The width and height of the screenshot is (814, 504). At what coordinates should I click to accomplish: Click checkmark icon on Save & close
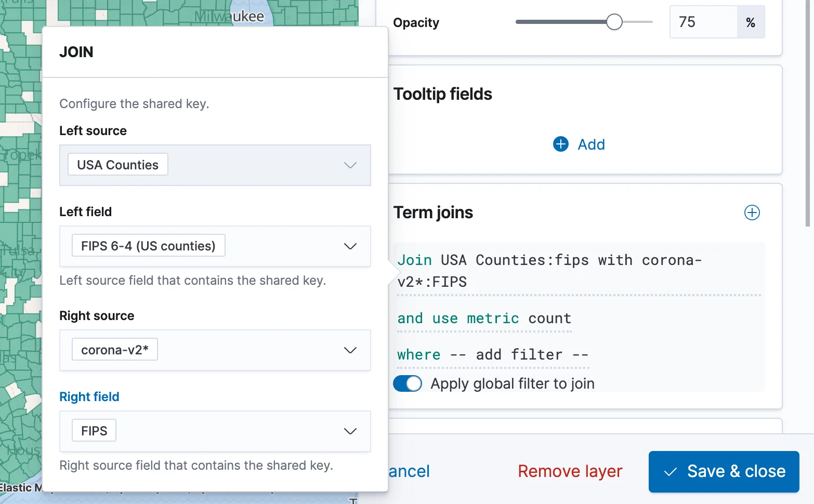pyautogui.click(x=671, y=472)
